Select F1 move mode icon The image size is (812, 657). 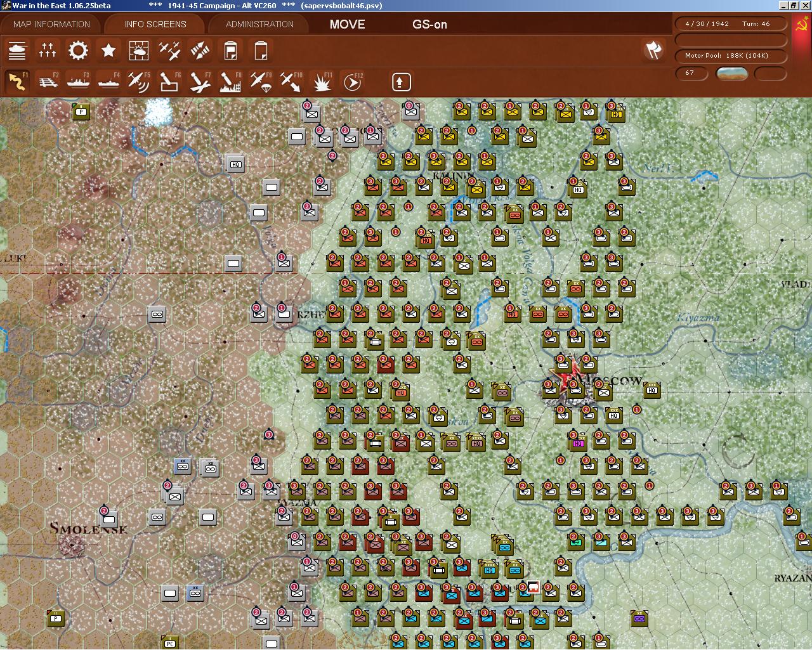[17, 82]
